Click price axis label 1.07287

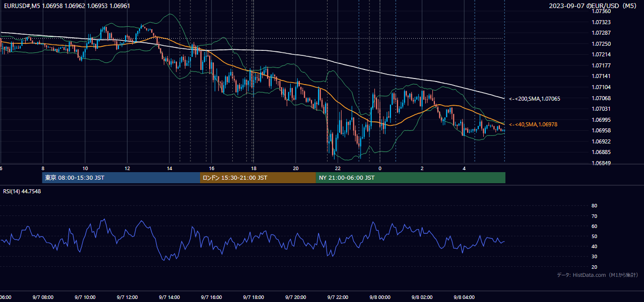(x=601, y=33)
